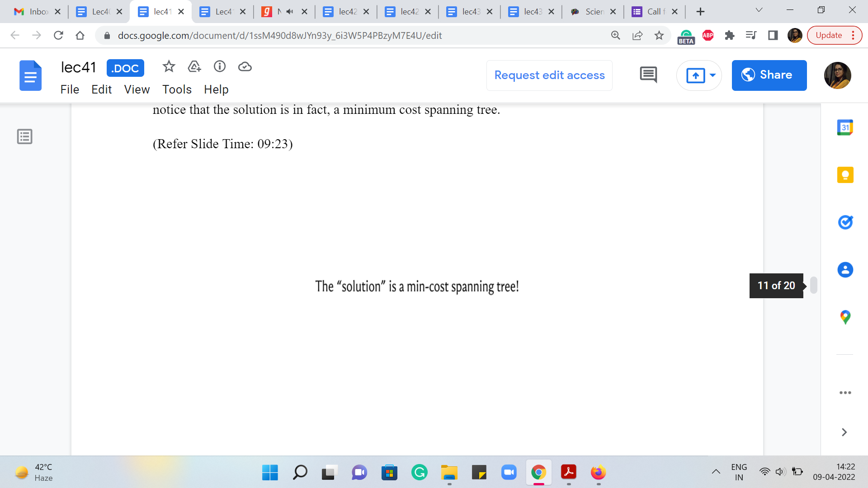This screenshot has height=488, width=868.
Task: Click the Add to Drive icon
Action: pyautogui.click(x=194, y=67)
